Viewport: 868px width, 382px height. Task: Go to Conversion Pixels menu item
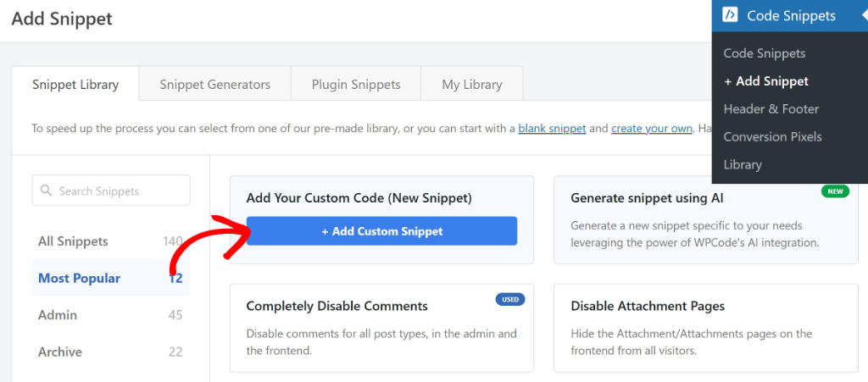[772, 136]
